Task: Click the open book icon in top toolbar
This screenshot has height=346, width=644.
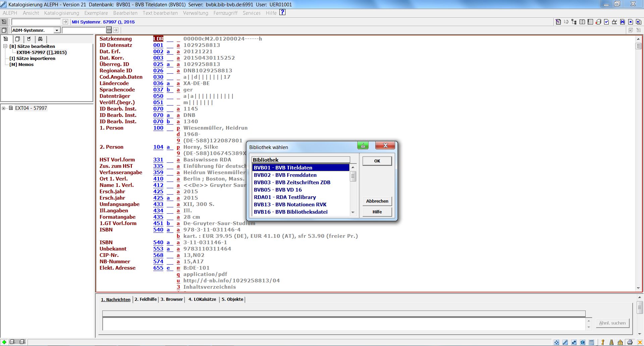Action: [582, 22]
